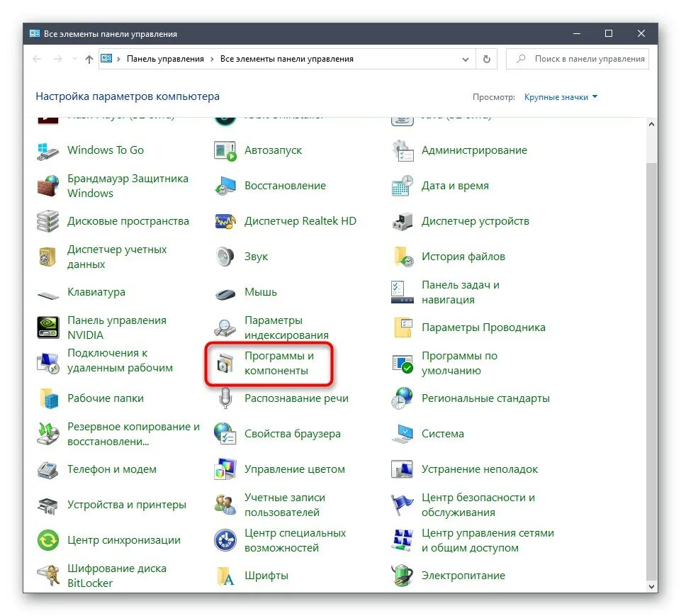Open the Устройства и принтеры link
681x616 pixels.
126,505
